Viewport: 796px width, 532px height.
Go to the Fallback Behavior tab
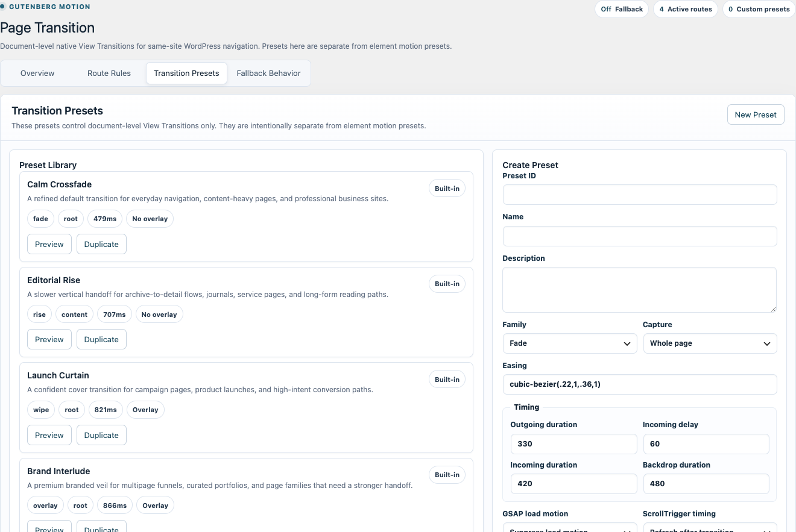(268, 74)
